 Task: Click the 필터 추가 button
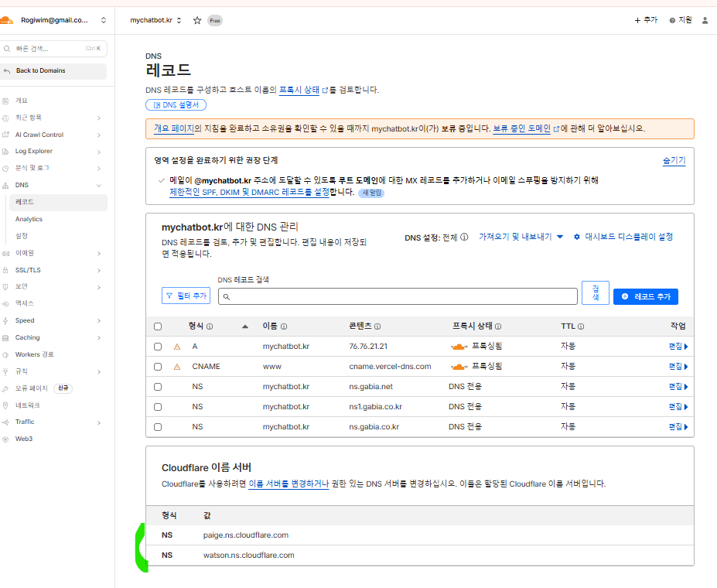186,296
